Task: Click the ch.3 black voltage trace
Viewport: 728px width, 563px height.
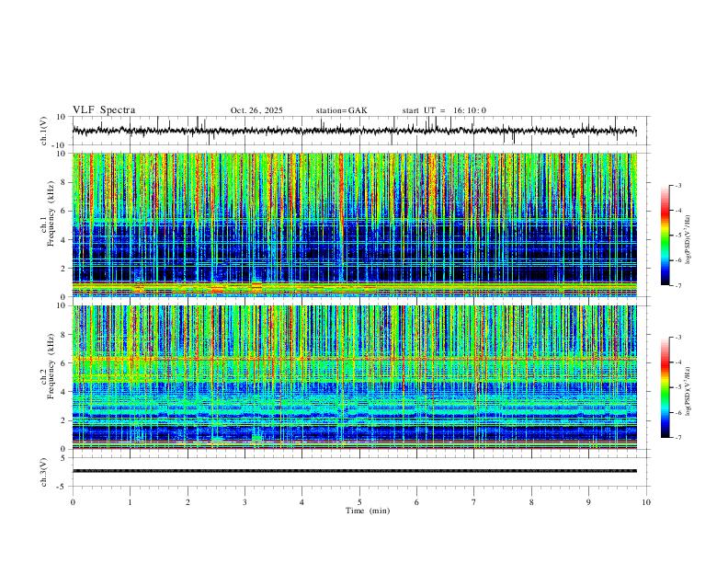Action: click(354, 471)
